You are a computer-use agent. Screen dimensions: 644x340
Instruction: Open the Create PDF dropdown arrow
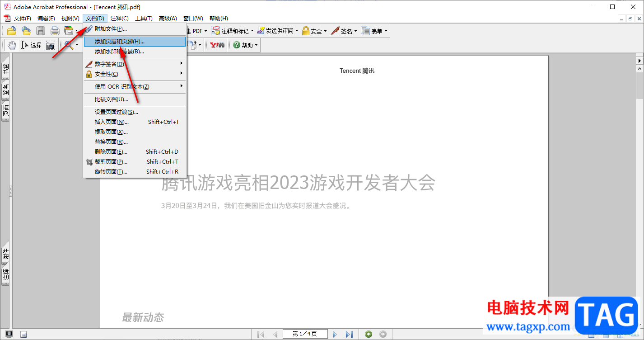(x=205, y=31)
